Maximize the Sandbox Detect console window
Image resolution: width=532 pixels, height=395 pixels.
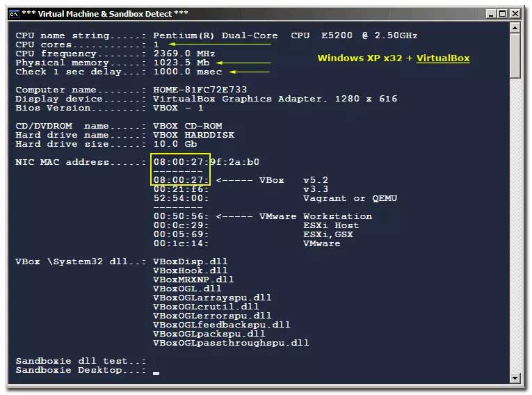[x=503, y=13]
